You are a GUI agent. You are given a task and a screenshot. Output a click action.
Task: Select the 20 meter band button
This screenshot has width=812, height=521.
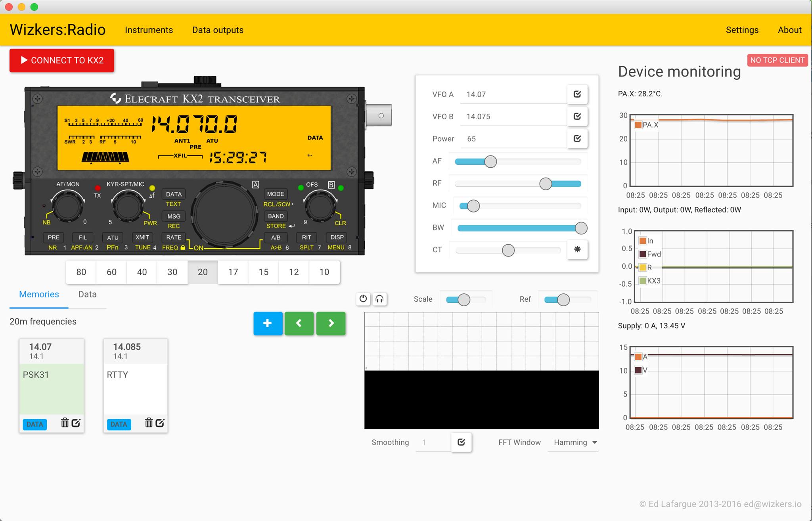[x=203, y=272]
